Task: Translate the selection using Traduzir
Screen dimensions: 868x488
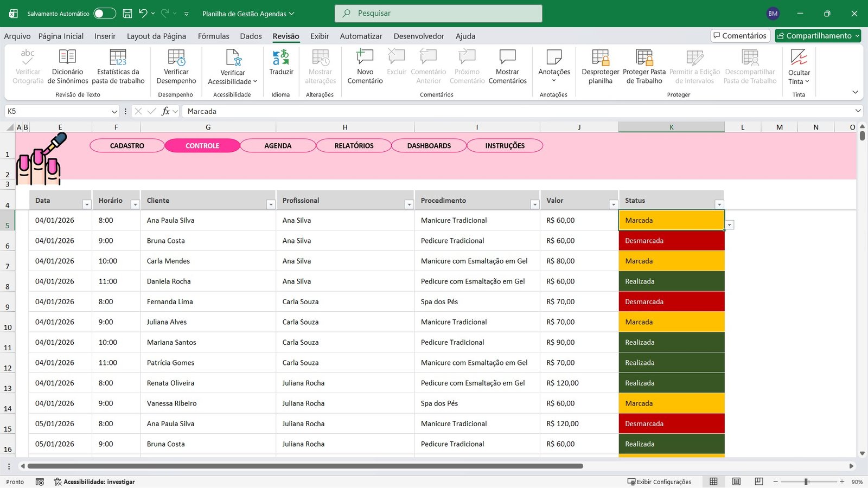Action: pos(281,65)
